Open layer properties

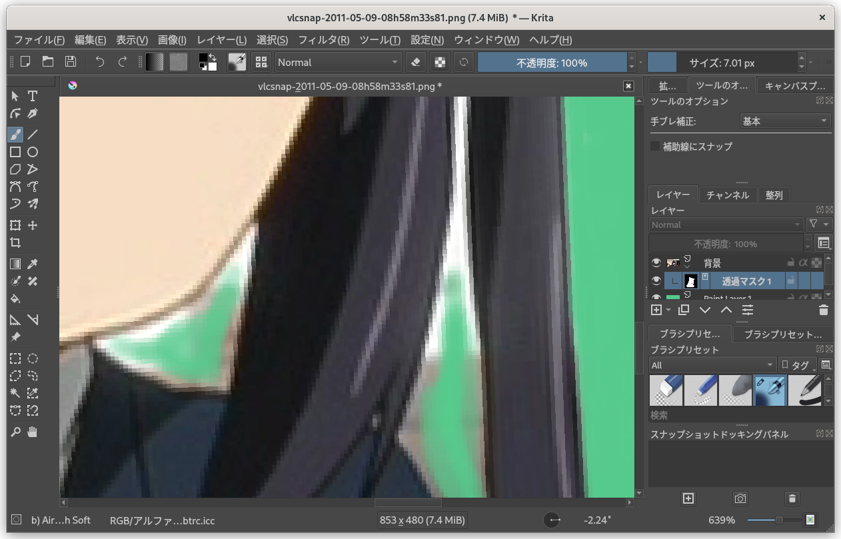(x=748, y=310)
